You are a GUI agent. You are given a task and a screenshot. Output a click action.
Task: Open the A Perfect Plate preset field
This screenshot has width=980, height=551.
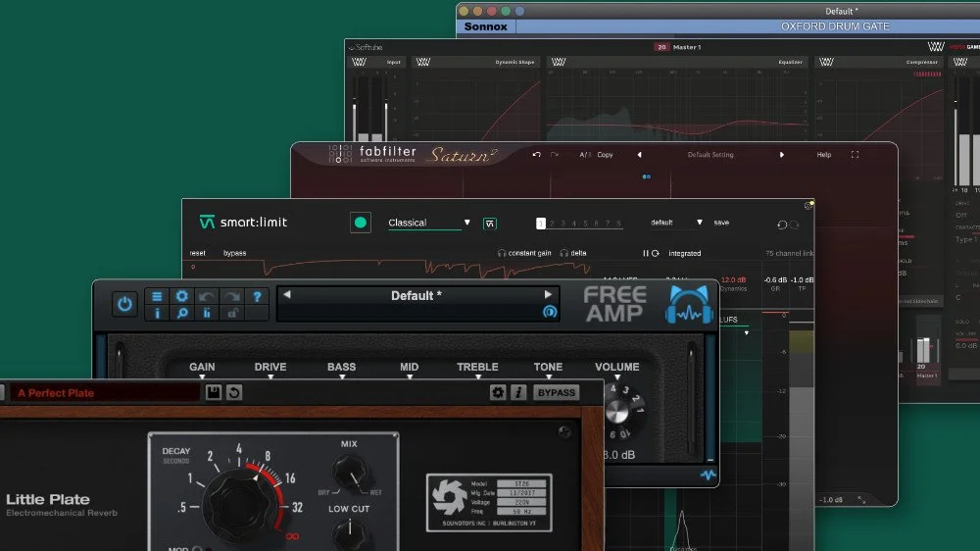coord(105,393)
